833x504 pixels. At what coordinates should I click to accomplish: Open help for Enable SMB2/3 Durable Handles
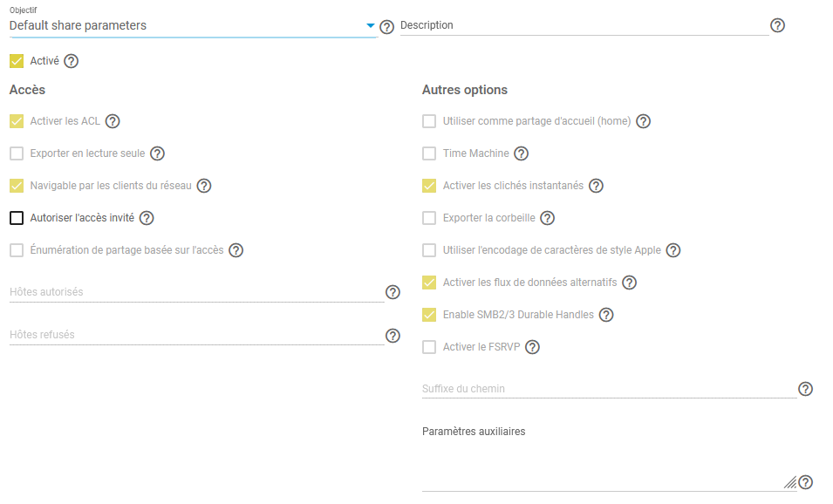pos(606,315)
